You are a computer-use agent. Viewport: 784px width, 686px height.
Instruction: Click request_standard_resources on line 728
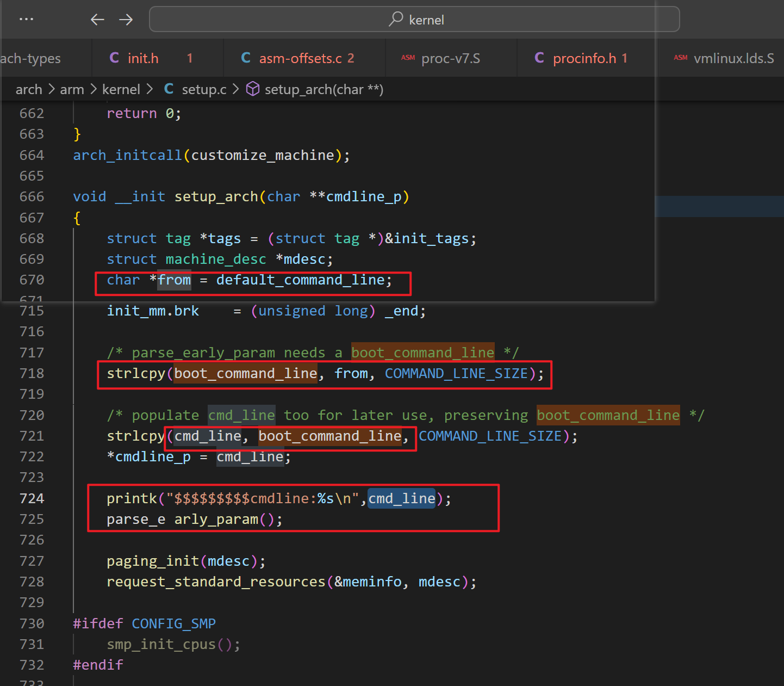point(216,582)
